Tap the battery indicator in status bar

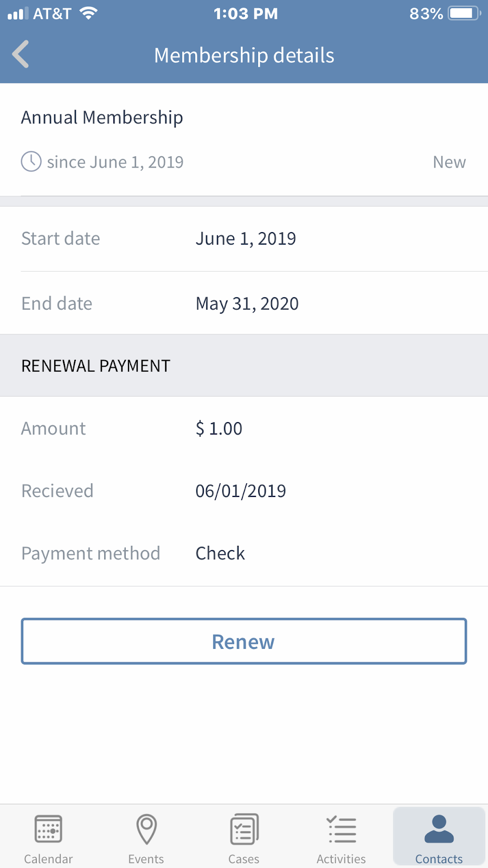click(x=464, y=14)
